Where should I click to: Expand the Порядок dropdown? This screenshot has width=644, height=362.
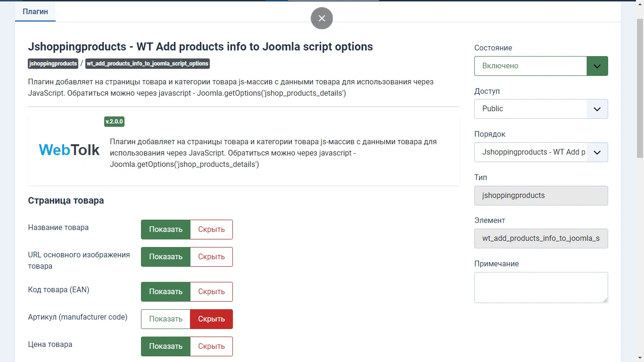[x=541, y=152]
